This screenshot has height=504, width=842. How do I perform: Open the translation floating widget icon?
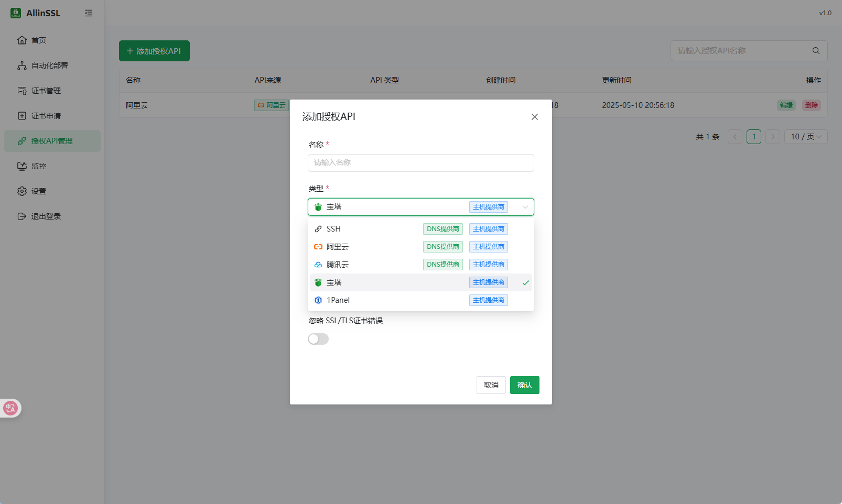coord(10,408)
